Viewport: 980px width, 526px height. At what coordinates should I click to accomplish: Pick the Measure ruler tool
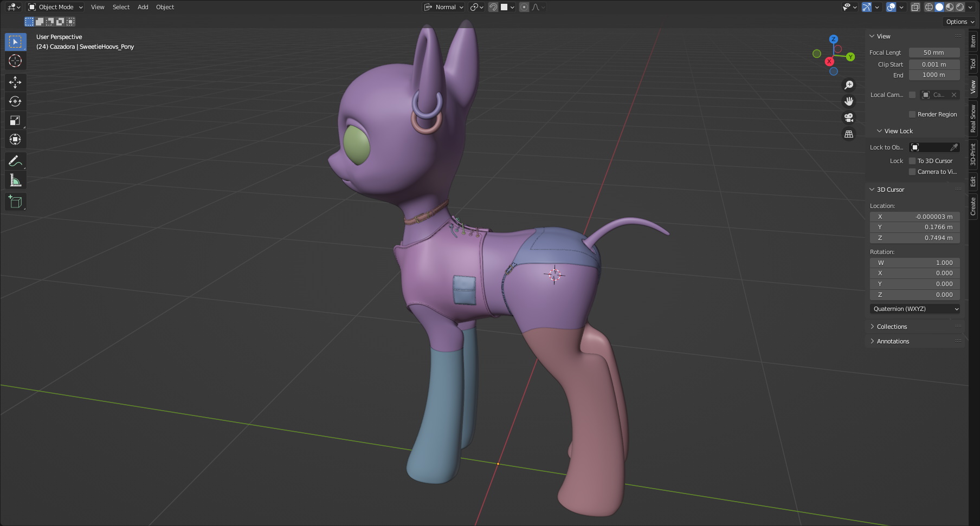coord(15,180)
